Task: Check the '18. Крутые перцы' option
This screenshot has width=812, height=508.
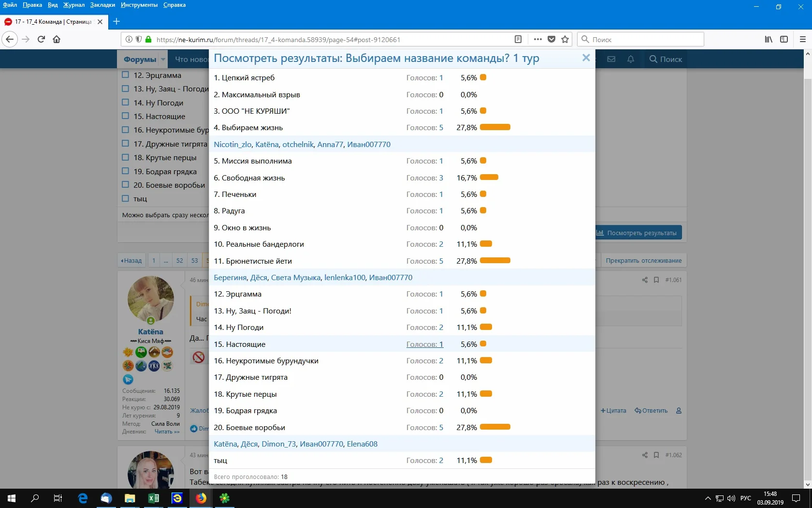Action: [126, 157]
